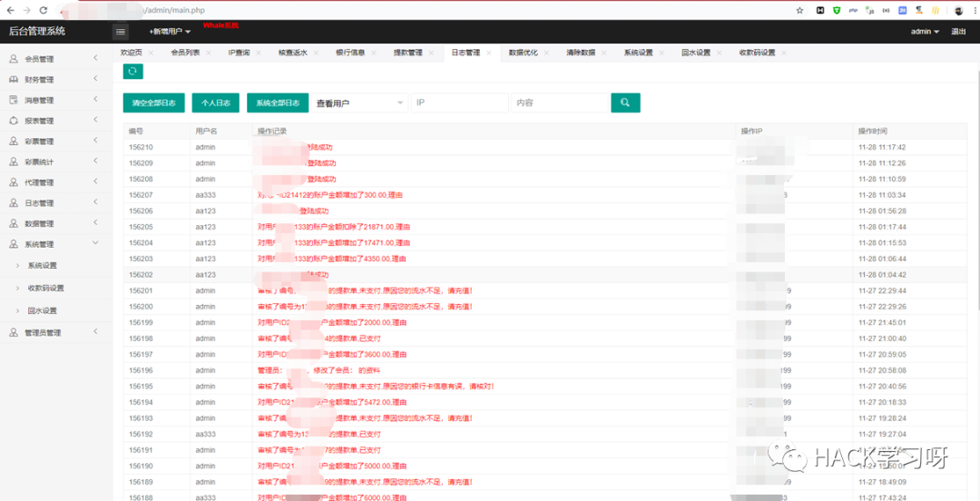Switch to the 核查返水 tab
Image resolution: width=980 pixels, height=501 pixels.
292,54
